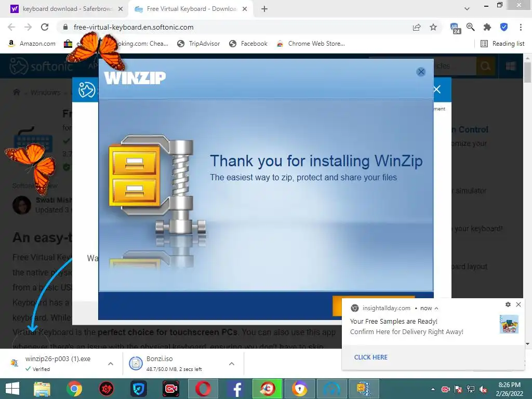Open a new browser tab
Screen dimensions: 532x399
tap(264, 9)
